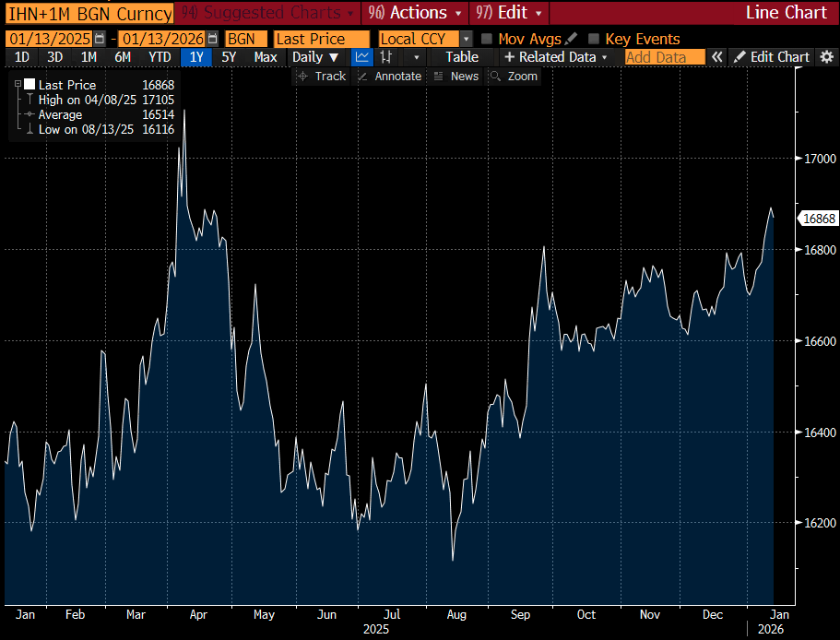Toggle the Last Price legend checkbox
Screen dimensions: 840x640
click(30, 85)
